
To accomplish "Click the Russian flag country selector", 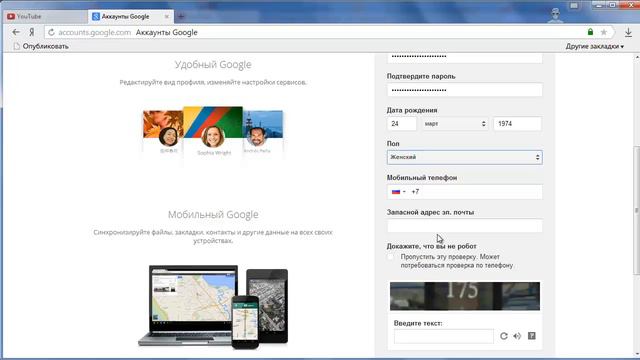I will tap(398, 191).
